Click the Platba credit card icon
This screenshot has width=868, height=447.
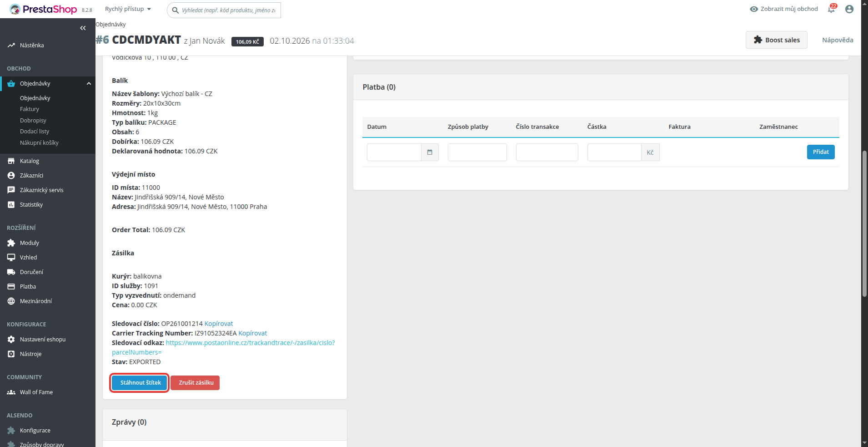tap(11, 287)
